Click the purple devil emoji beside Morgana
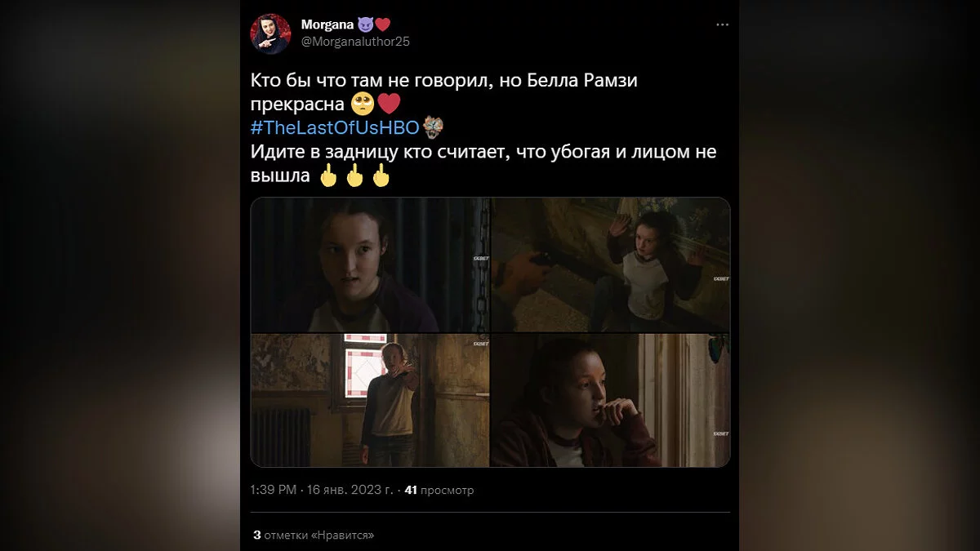980x551 pixels. [x=365, y=24]
